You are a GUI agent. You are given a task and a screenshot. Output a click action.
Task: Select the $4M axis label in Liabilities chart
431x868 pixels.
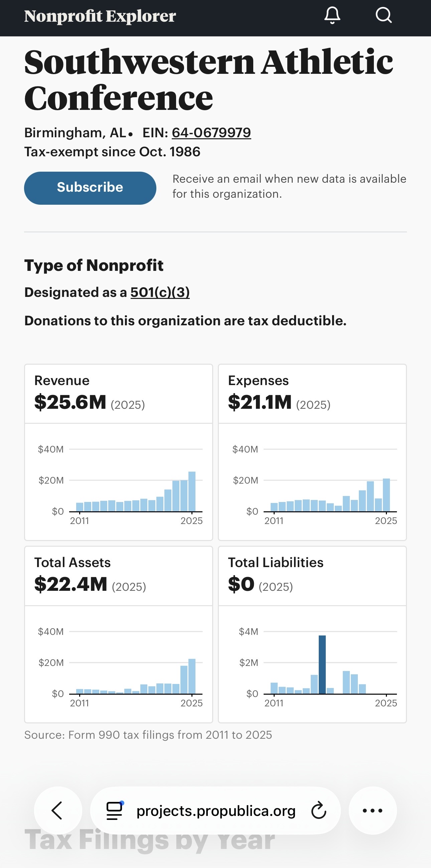248,632
